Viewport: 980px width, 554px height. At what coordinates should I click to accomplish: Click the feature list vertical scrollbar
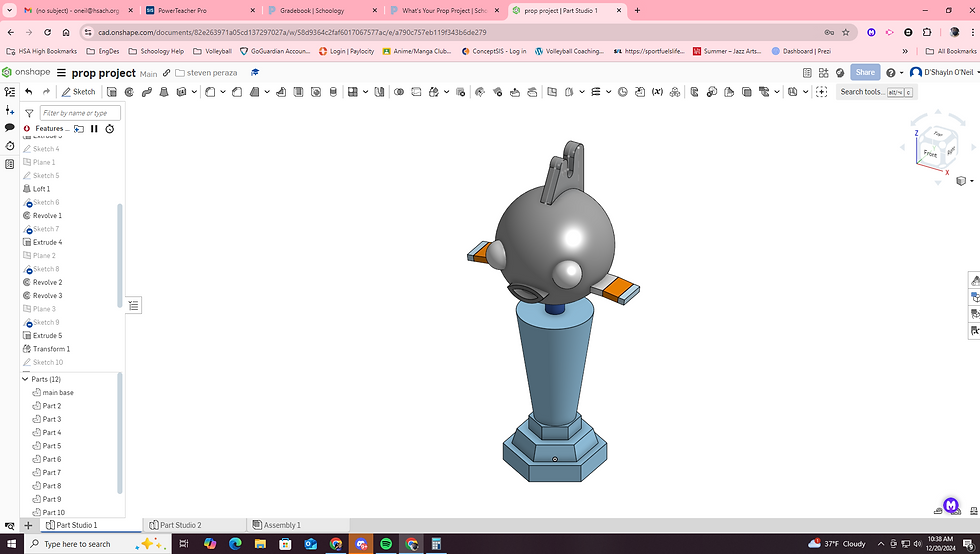119,255
